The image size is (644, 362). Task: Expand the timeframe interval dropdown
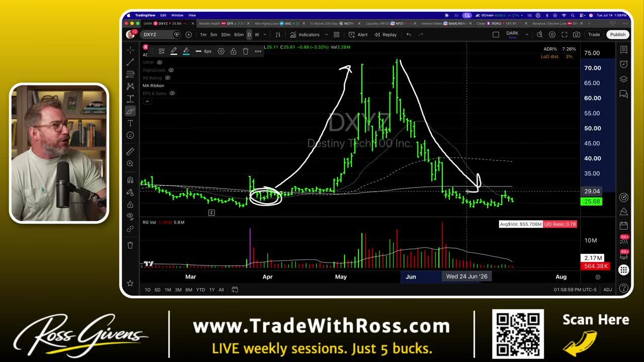[265, 35]
